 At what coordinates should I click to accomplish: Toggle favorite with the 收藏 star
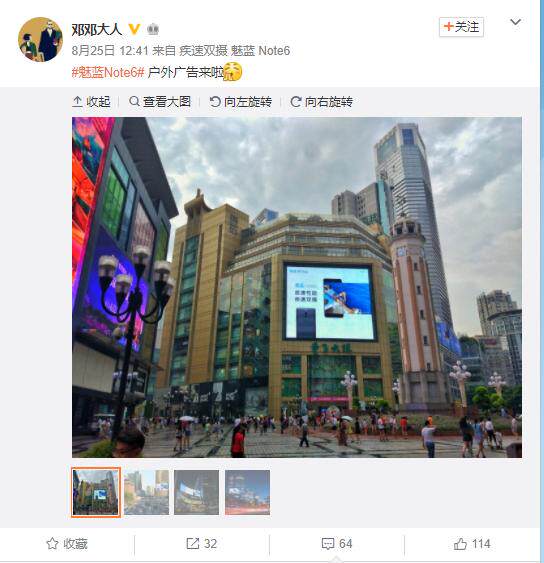point(67,544)
